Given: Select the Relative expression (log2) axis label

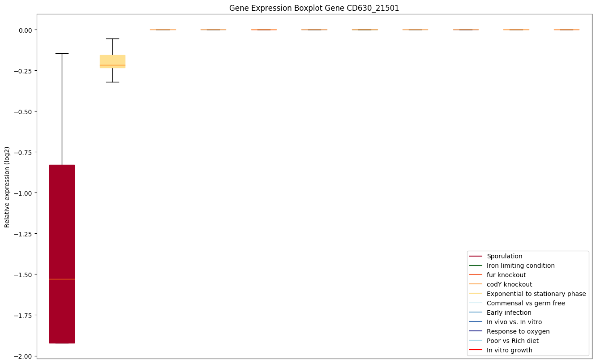Looking at the screenshot, I should [7, 186].
